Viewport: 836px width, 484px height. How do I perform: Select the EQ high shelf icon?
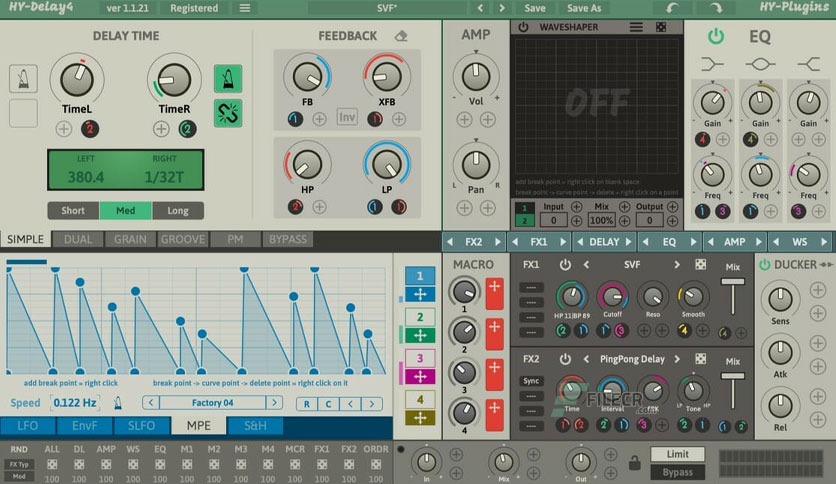808,64
